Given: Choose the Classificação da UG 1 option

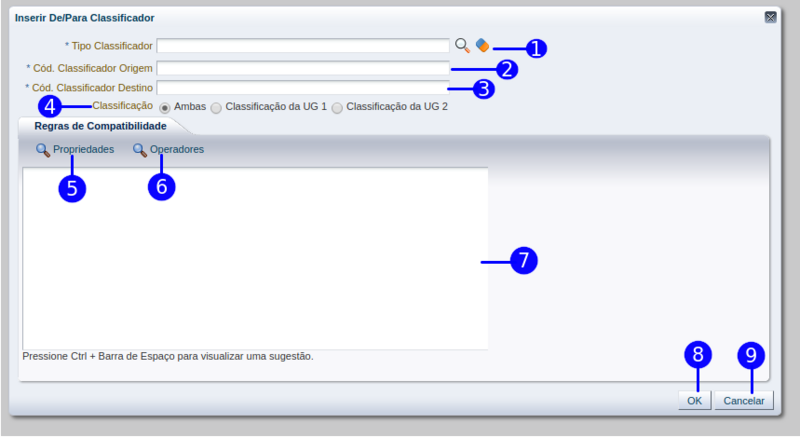Looking at the screenshot, I should click(216, 108).
